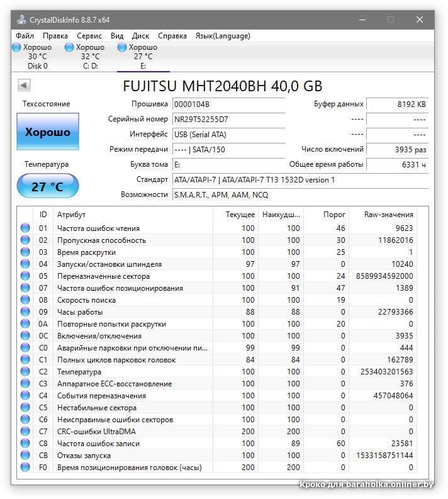This screenshot has height=499, width=448.
Task: Click the CrystalDiskInfo app icon in title bar
Action: [21, 20]
